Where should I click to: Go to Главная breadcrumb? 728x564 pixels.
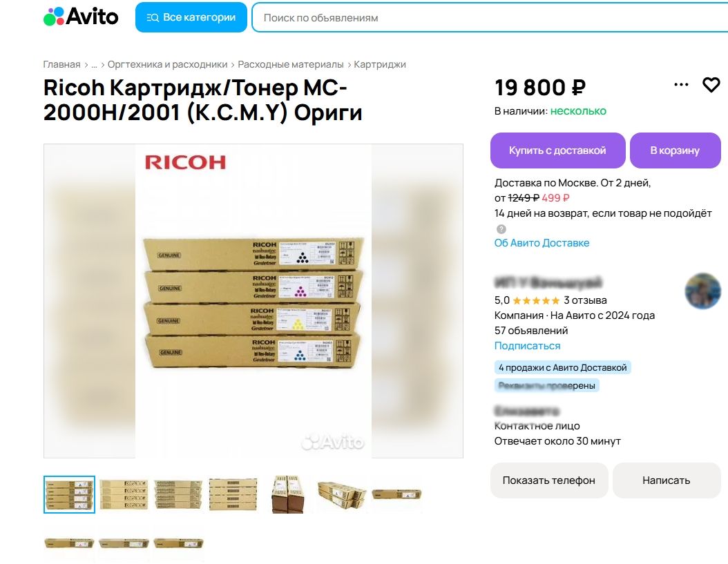[x=61, y=64]
